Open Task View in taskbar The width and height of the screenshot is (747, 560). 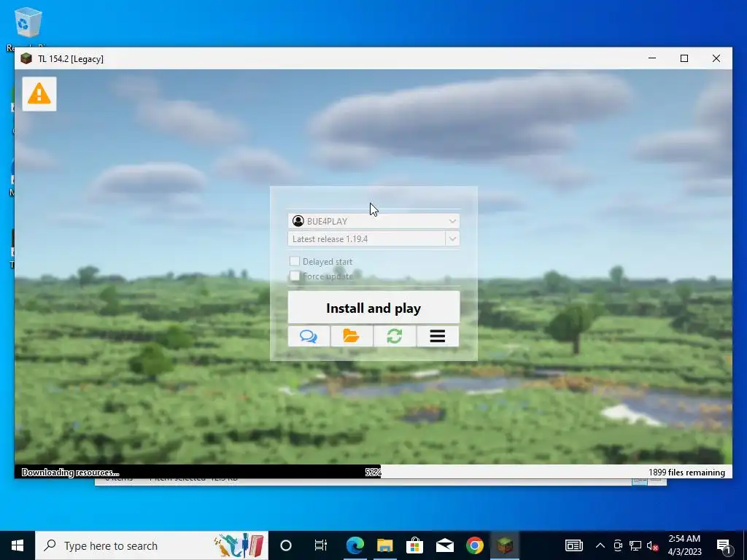coord(321,545)
